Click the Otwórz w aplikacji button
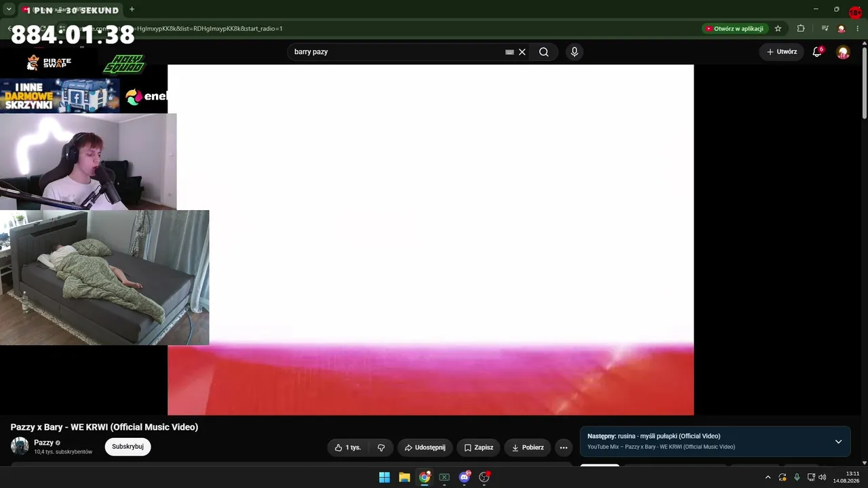This screenshot has height=488, width=868. point(734,28)
